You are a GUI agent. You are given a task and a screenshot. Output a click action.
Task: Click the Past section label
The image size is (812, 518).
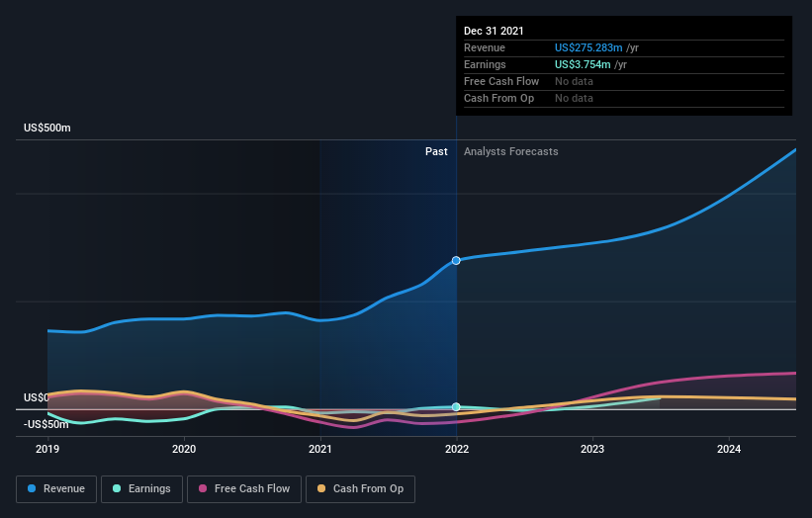(436, 151)
